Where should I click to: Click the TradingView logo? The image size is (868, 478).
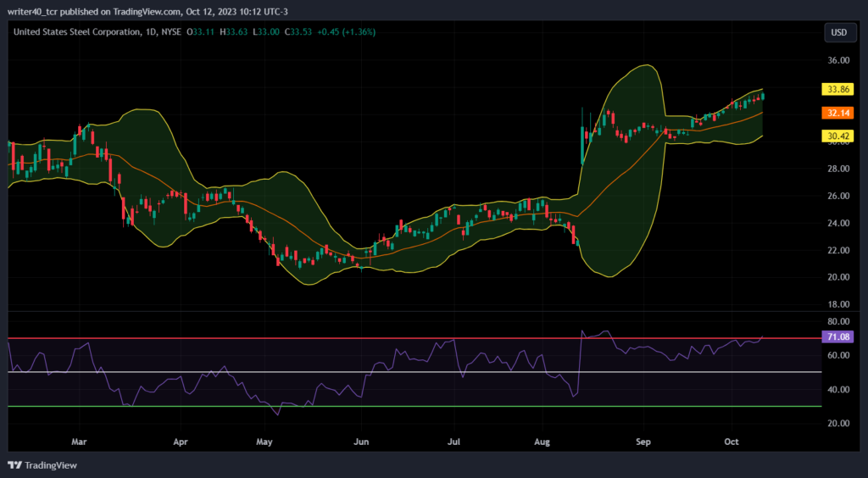tap(42, 465)
